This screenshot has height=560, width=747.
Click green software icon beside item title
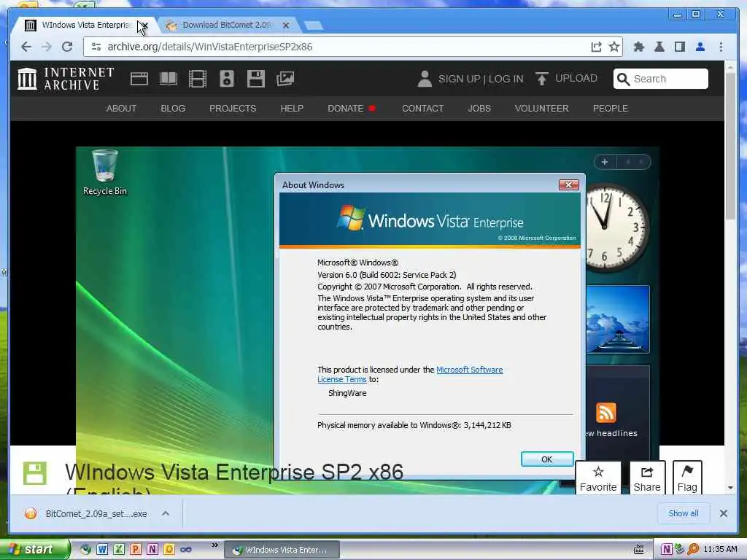(35, 473)
